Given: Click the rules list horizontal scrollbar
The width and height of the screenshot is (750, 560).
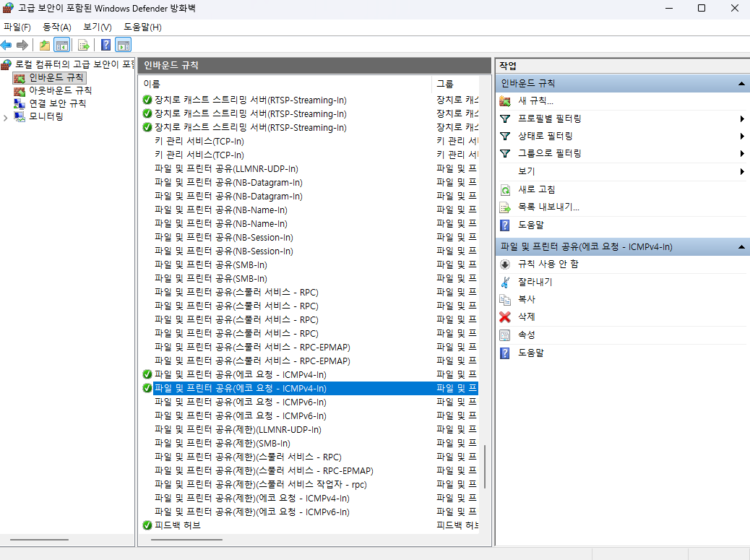Looking at the screenshot, I should (186, 540).
